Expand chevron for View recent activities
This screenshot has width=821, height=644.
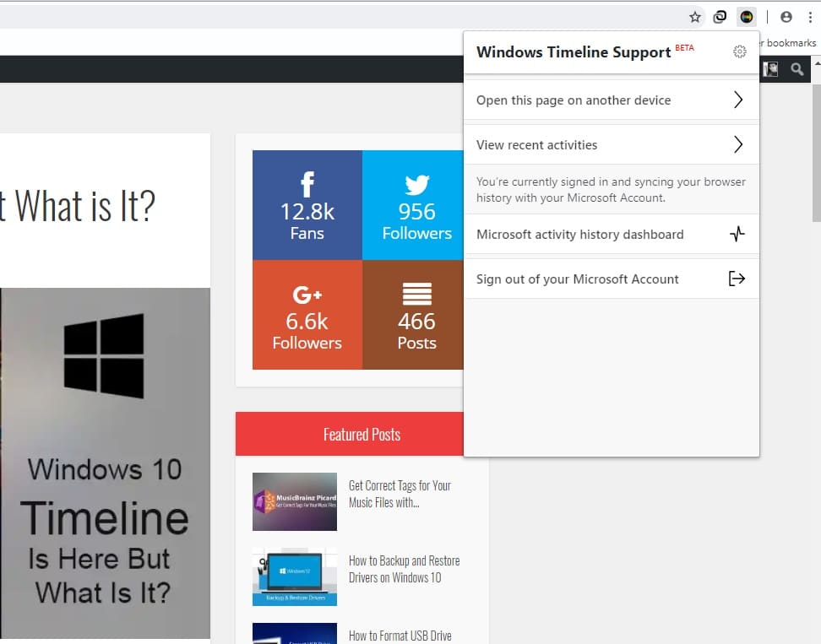pos(738,144)
